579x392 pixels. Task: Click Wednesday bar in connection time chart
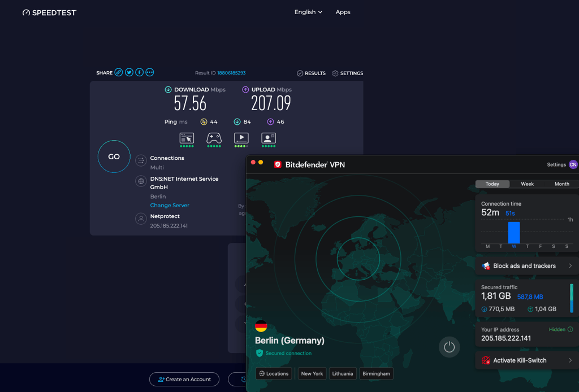click(x=513, y=232)
